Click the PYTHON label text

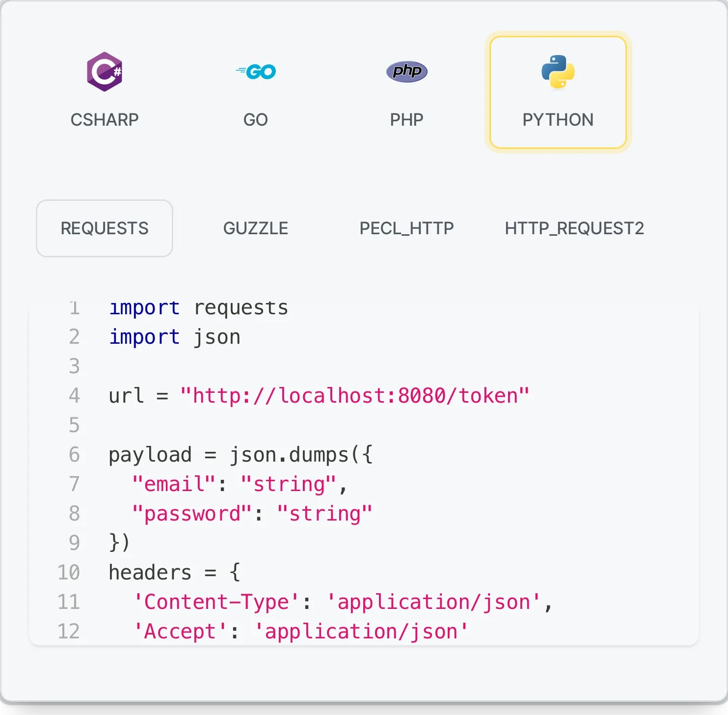[x=558, y=119]
